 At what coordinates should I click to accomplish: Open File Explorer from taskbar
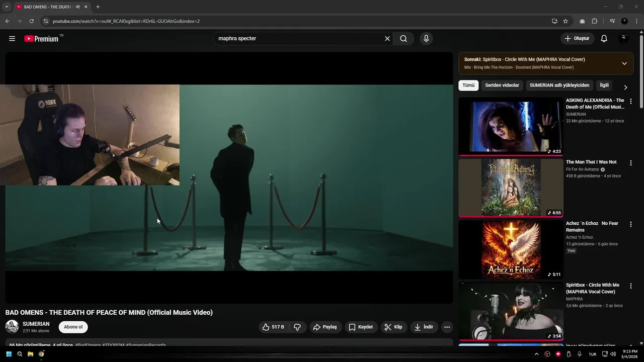pyautogui.click(x=30, y=354)
